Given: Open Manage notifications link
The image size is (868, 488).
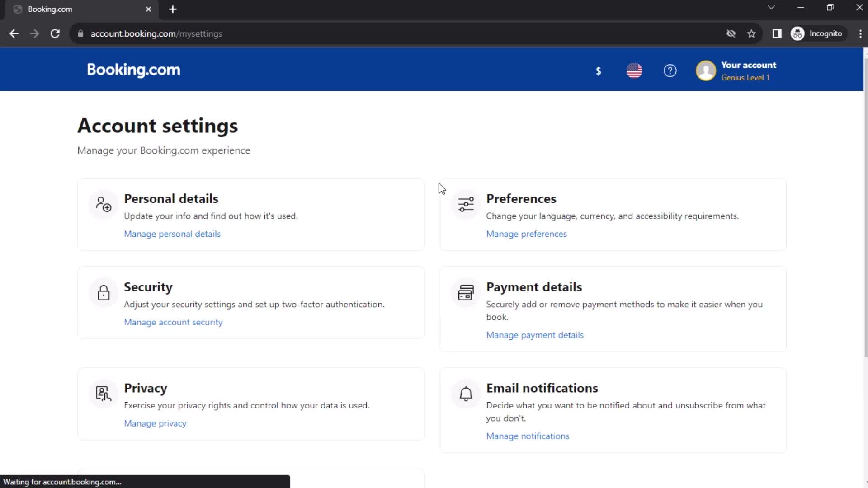Looking at the screenshot, I should (528, 436).
